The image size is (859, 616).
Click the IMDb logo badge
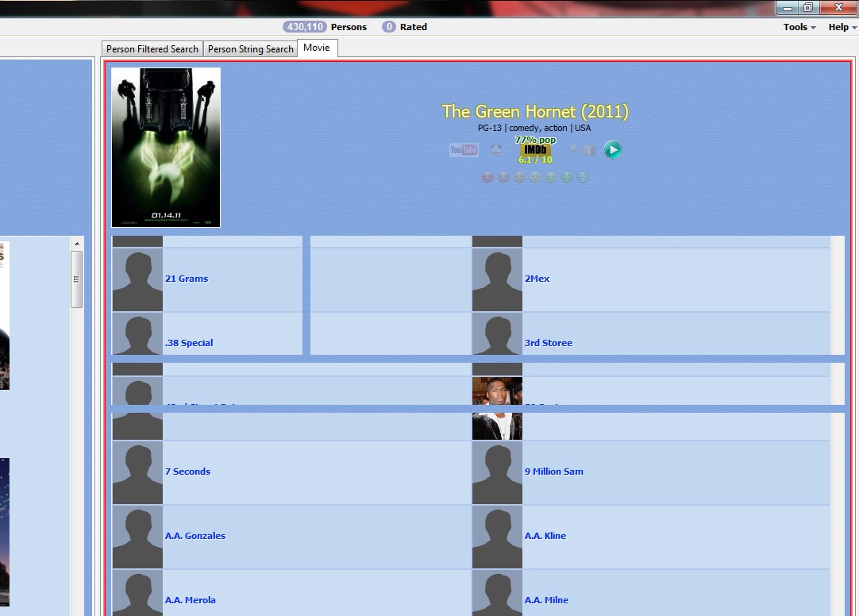[535, 149]
